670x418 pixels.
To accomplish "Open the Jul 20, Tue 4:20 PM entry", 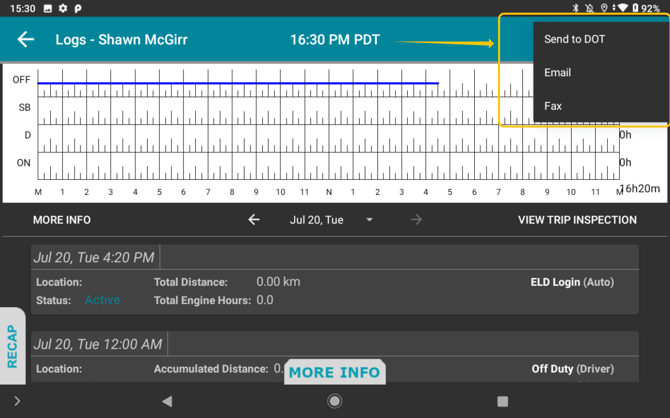I will pos(335,280).
